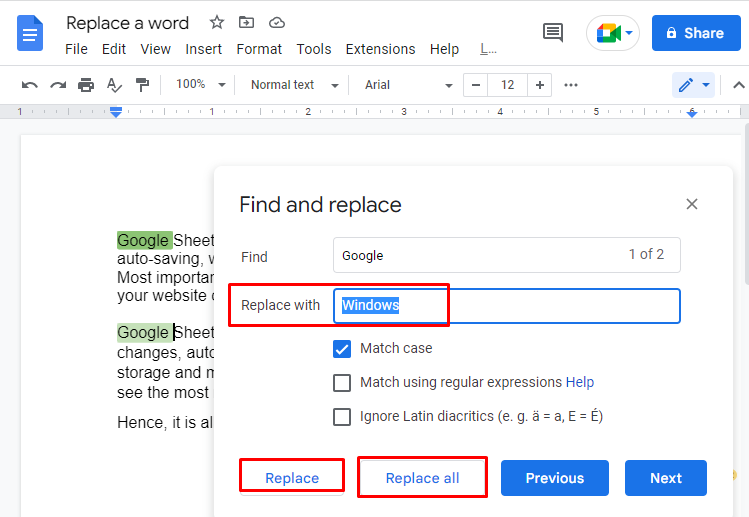Open the Google Docs home icon
The width and height of the screenshot is (749, 517).
[30, 33]
